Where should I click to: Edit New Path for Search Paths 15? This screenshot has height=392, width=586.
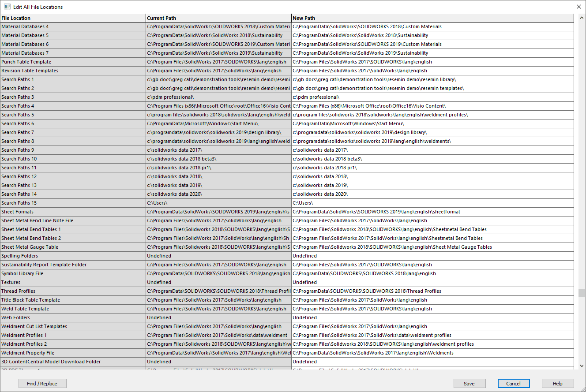[x=432, y=203]
